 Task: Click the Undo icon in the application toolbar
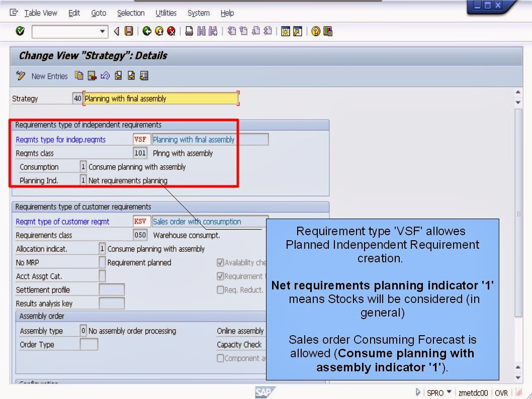pyautogui.click(x=106, y=75)
